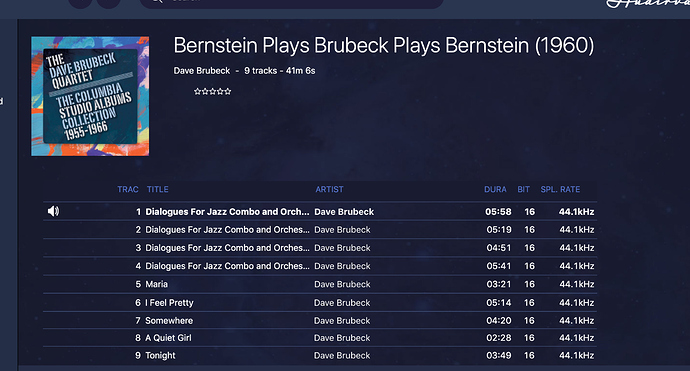Click the album title Bernstein Plays Brubeck
The image size is (690, 371).
[x=384, y=45]
